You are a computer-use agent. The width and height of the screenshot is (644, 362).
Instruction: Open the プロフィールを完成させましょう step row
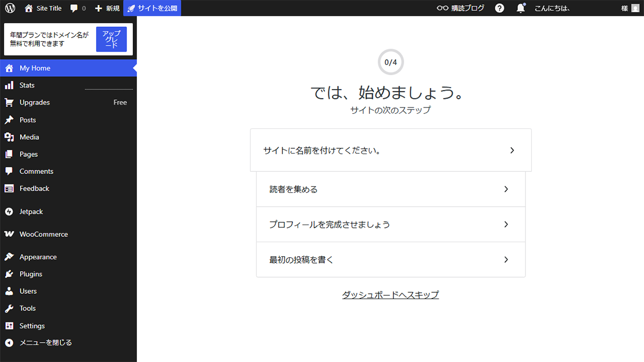391,225
